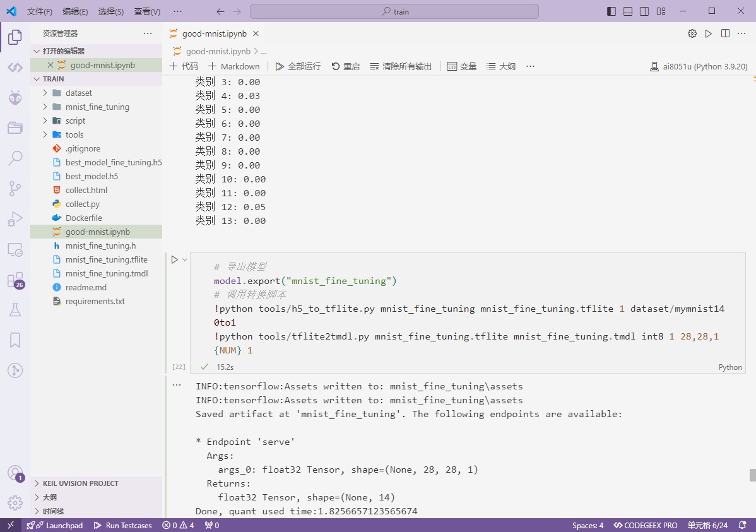Expand the tools folder
The image size is (756, 532).
pyautogui.click(x=45, y=135)
